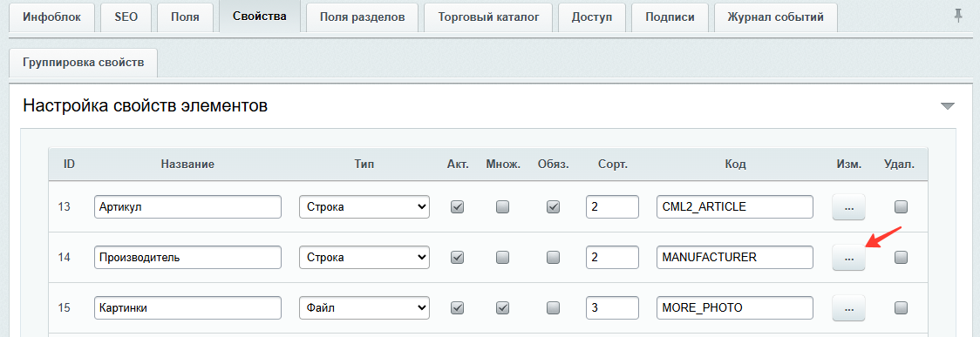Open type dropdown for Производитель
Viewport: 980px width, 337px height.
click(364, 257)
